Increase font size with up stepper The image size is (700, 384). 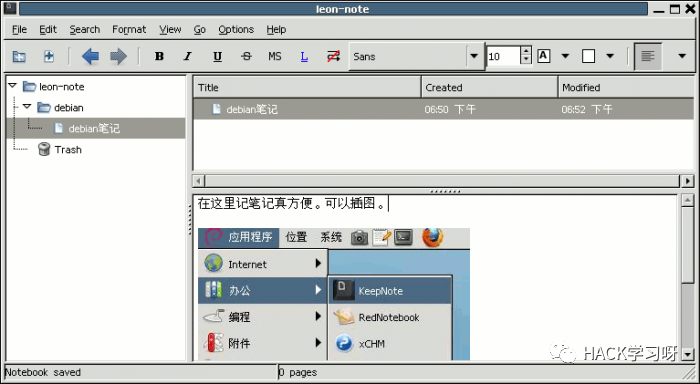point(526,51)
